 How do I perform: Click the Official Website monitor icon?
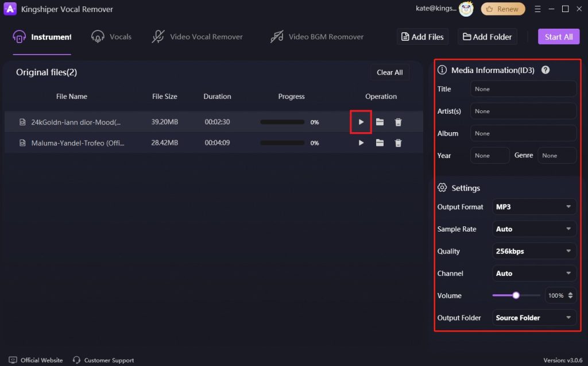[x=13, y=360]
